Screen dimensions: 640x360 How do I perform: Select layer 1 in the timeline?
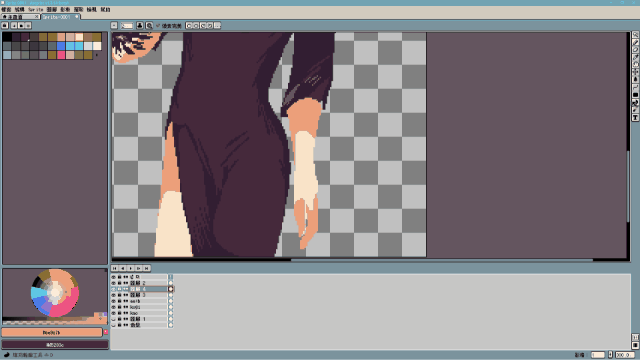click(x=148, y=319)
